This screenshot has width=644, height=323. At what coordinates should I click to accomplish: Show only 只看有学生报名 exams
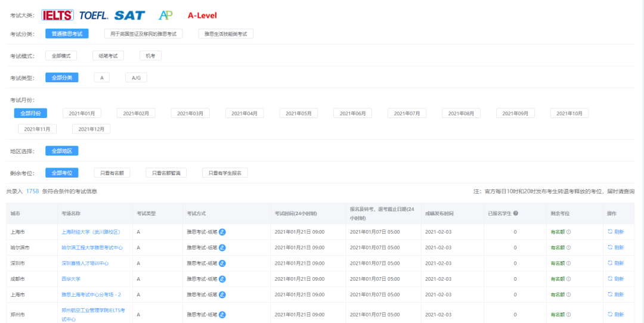coord(225,173)
